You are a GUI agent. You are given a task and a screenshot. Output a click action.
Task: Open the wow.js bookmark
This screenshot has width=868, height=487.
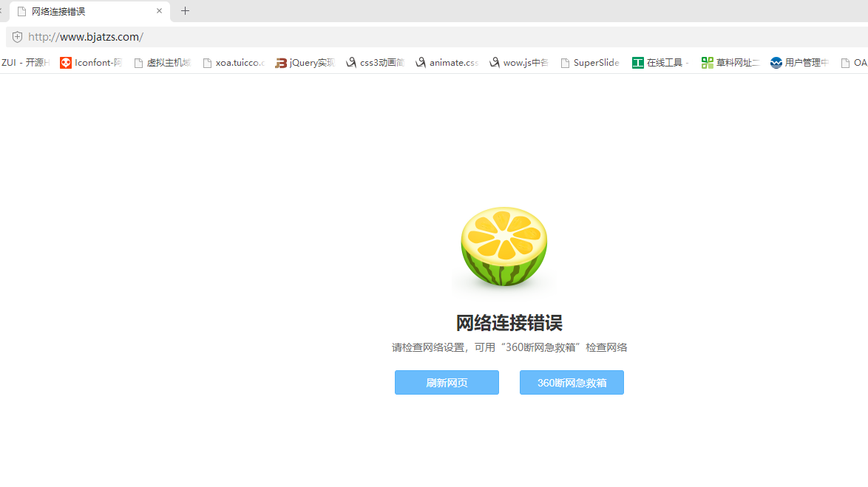click(x=518, y=63)
